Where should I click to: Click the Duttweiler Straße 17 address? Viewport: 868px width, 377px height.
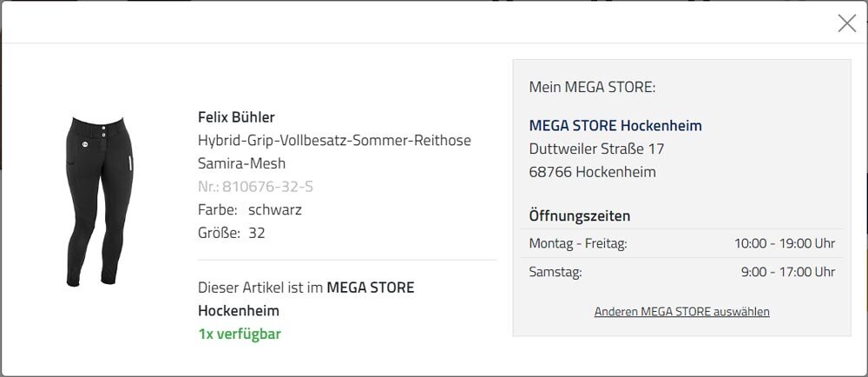[596, 149]
